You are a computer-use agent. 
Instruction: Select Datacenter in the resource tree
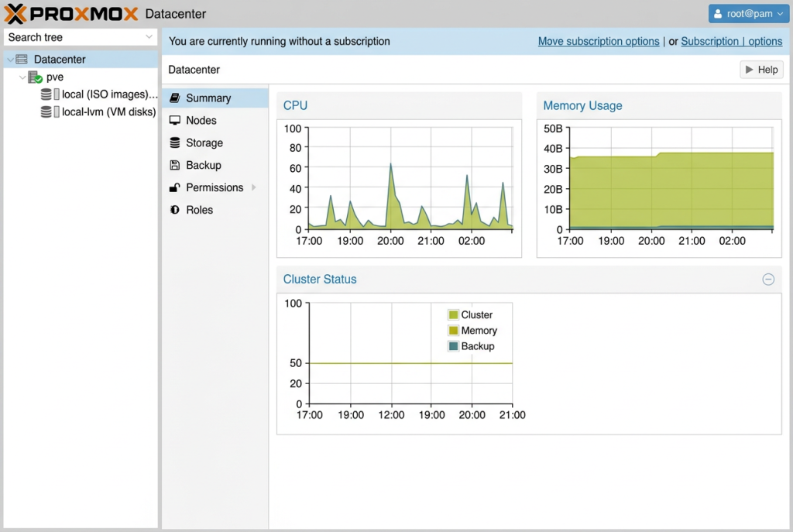[x=81, y=59]
